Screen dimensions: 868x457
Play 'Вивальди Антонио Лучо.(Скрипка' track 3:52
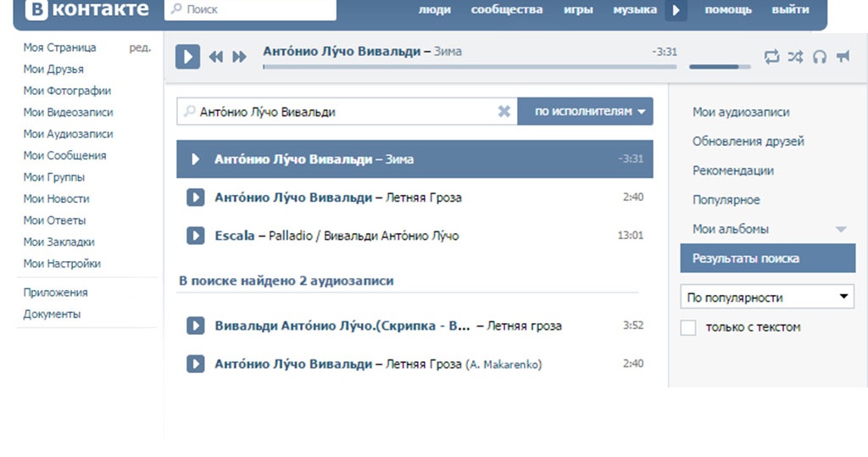(196, 326)
